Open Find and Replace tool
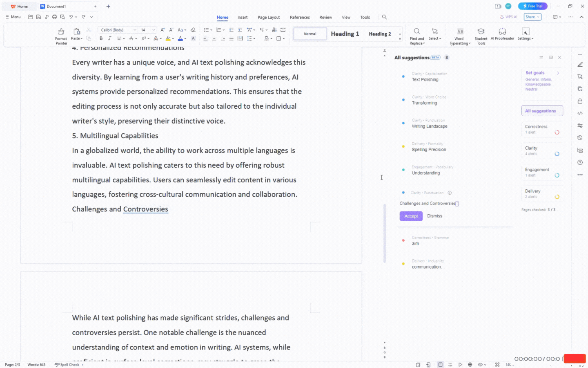The image size is (588, 368). click(x=417, y=36)
